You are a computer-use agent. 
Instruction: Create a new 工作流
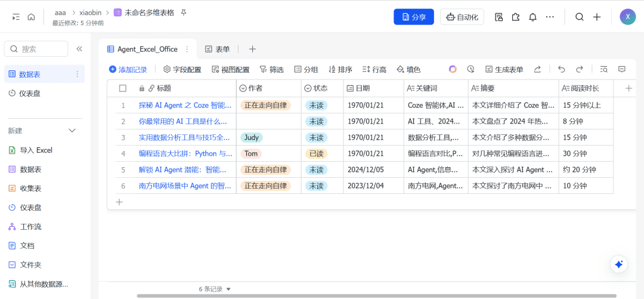coord(25,227)
